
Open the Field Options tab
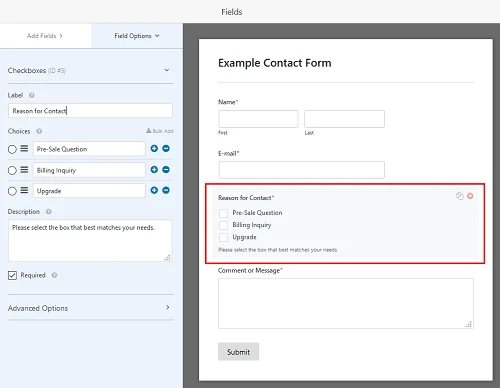coord(137,36)
